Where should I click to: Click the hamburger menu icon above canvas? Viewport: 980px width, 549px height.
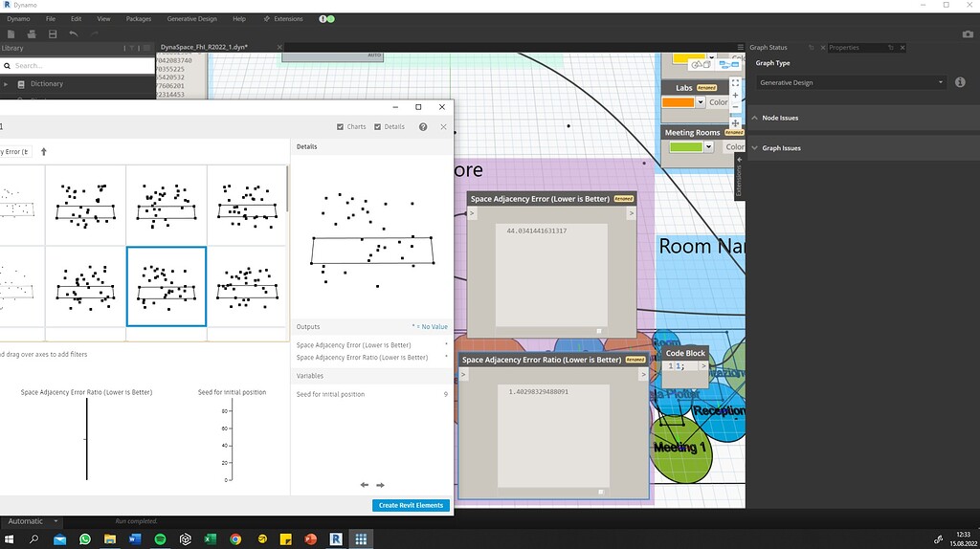[x=741, y=48]
